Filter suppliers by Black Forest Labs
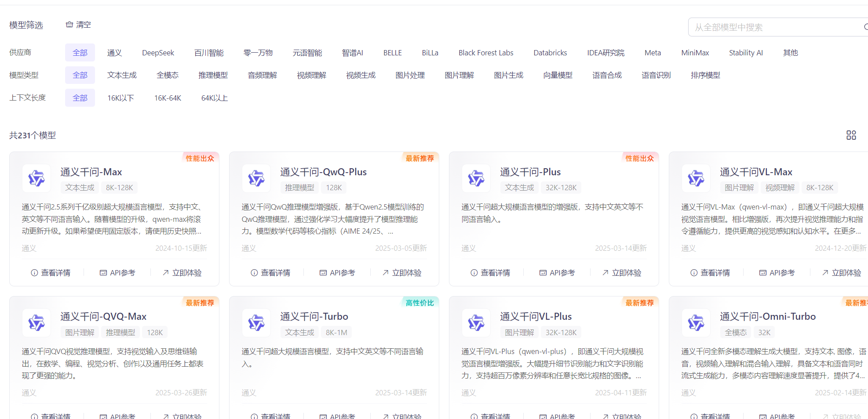The height and width of the screenshot is (419, 868). click(486, 53)
